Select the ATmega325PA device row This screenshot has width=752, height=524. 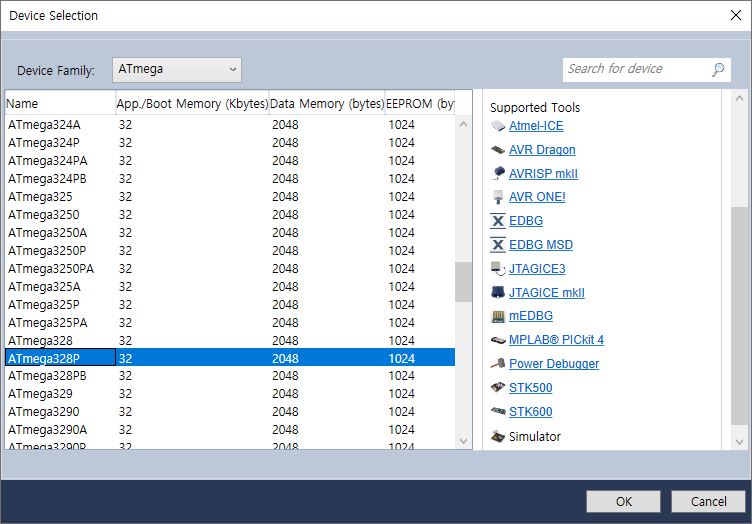click(x=230, y=323)
